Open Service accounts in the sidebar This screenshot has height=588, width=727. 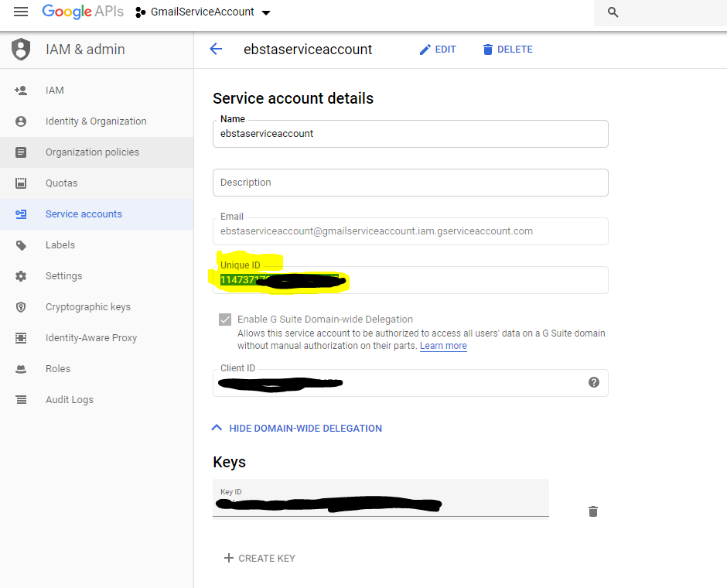pyautogui.click(x=84, y=214)
